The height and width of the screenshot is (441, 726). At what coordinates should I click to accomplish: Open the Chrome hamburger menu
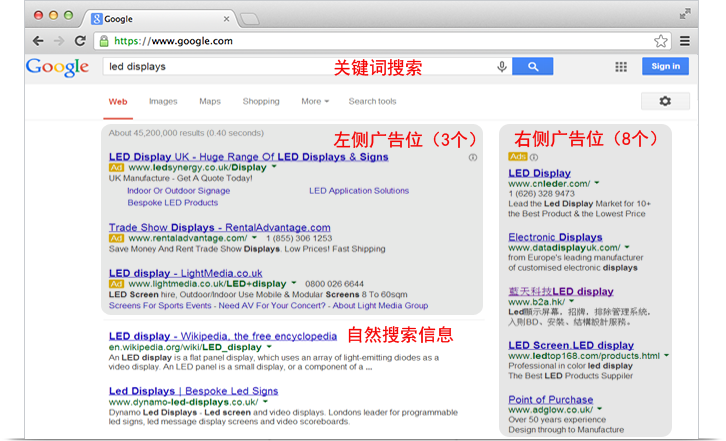(x=685, y=41)
